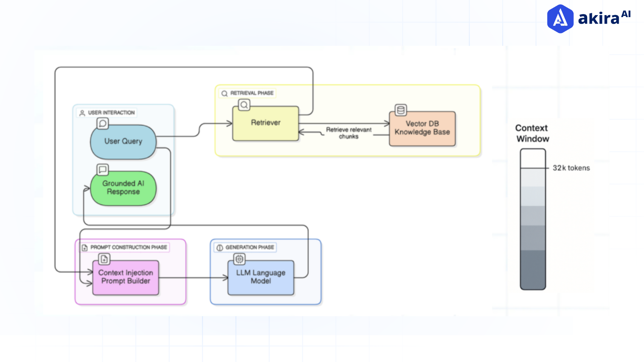Click the chip icon above LLM Language Model
This screenshot has height=362, width=644.
239,259
